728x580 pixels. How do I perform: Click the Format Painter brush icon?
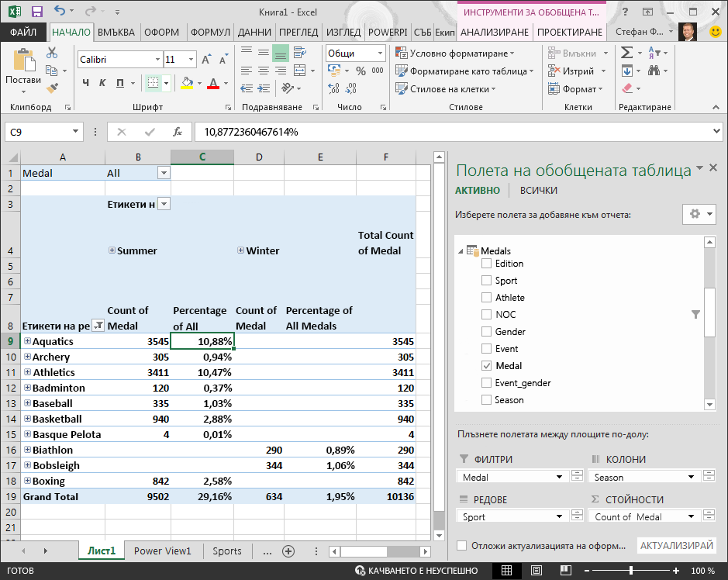coord(52,88)
